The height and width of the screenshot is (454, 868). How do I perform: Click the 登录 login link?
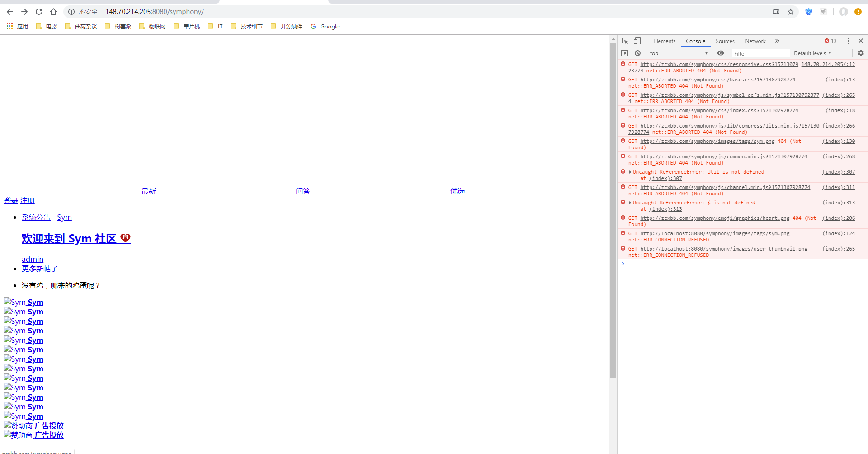pos(11,200)
